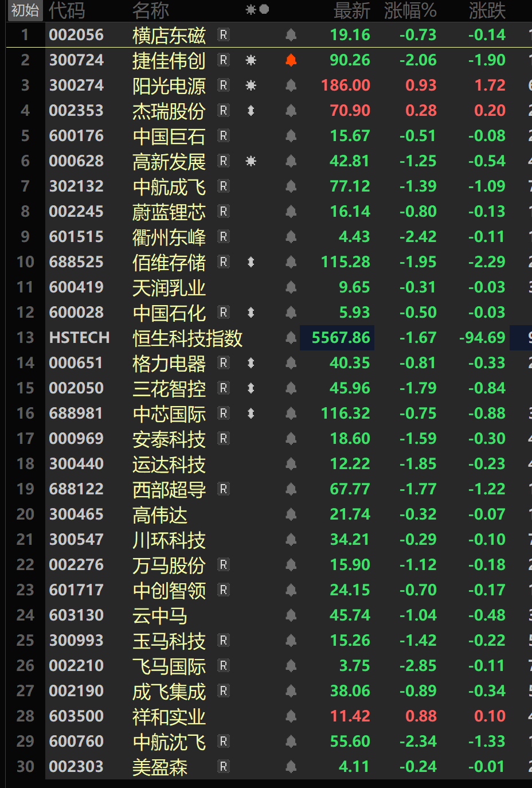
Task: Click the highlighted price 5567.86
Action: click(341, 338)
